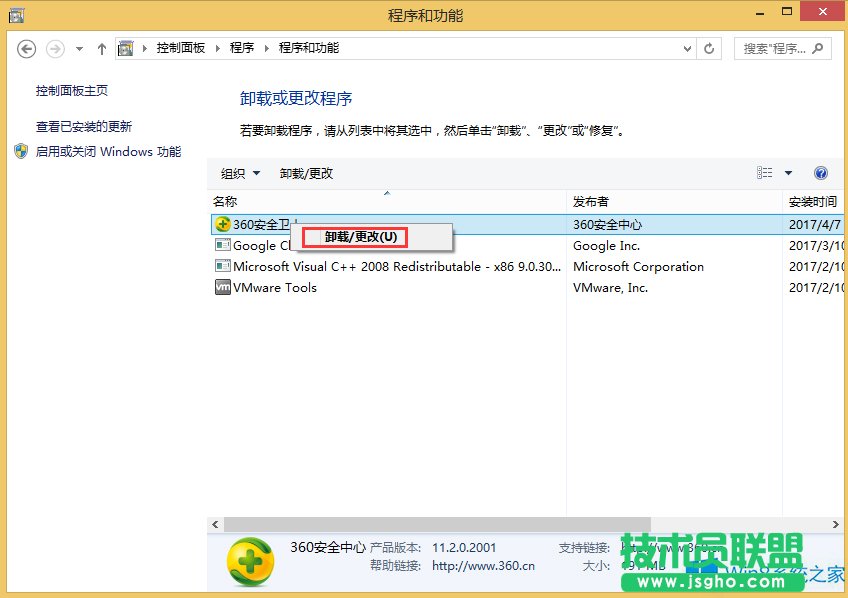Screen dimensions: 848x598
Task: Open the address bar history dropdown
Action: [x=686, y=47]
